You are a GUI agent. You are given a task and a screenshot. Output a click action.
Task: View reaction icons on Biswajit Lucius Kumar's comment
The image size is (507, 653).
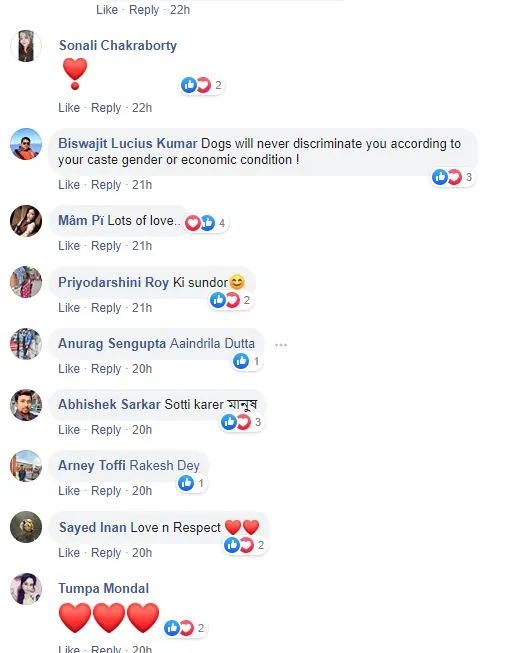point(453,177)
